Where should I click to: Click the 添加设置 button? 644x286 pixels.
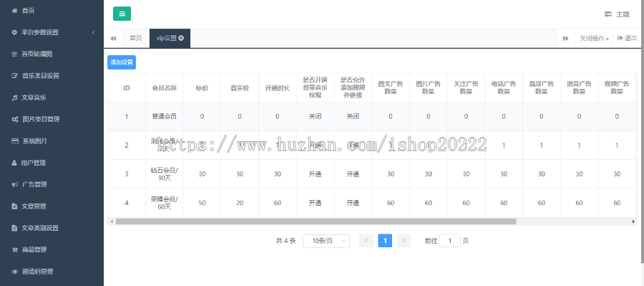tap(122, 62)
